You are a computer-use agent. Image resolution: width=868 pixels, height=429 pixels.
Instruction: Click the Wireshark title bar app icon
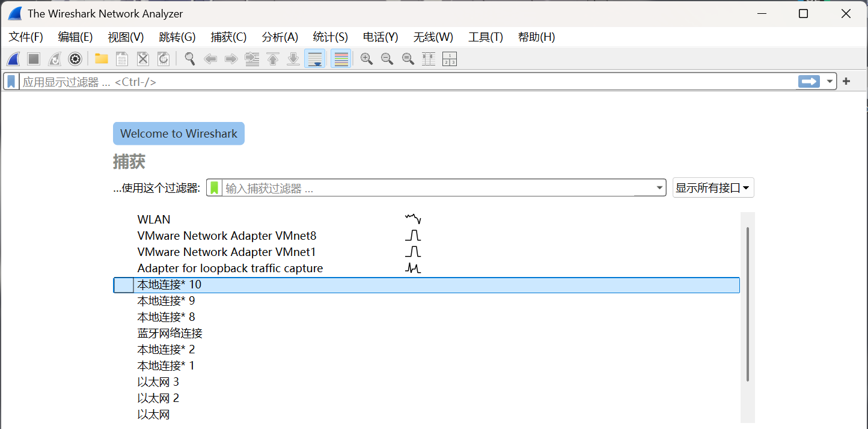(15, 13)
